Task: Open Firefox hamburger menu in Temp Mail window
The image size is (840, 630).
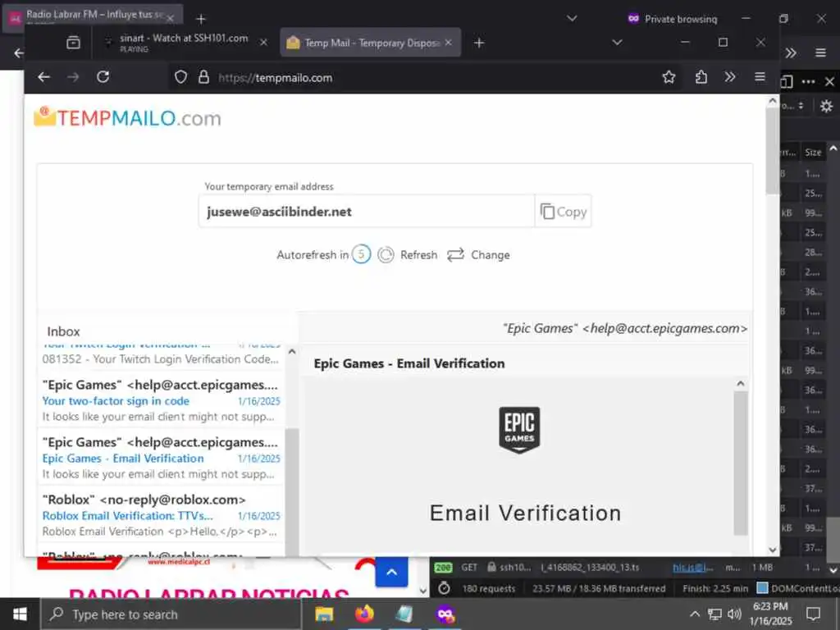Action: [760, 77]
